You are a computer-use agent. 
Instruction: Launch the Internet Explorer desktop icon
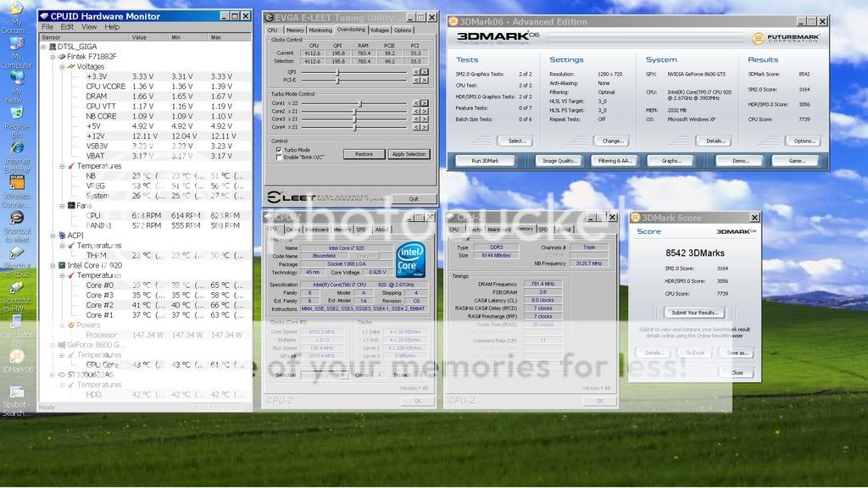17,147
